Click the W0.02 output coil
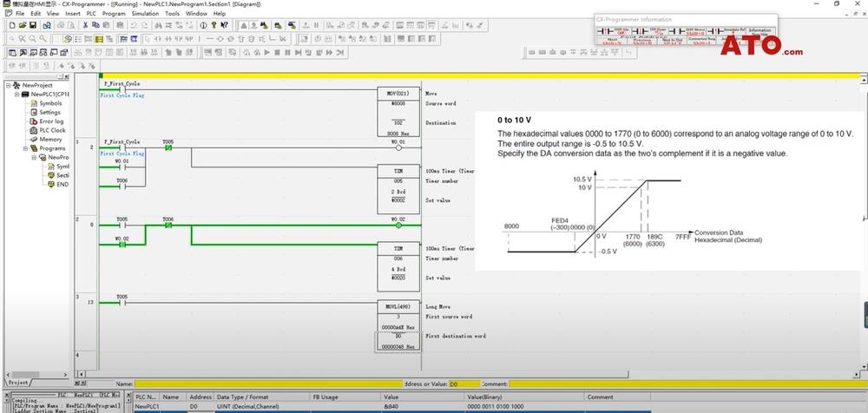Image resolution: width=868 pixels, height=413 pixels. click(x=398, y=226)
